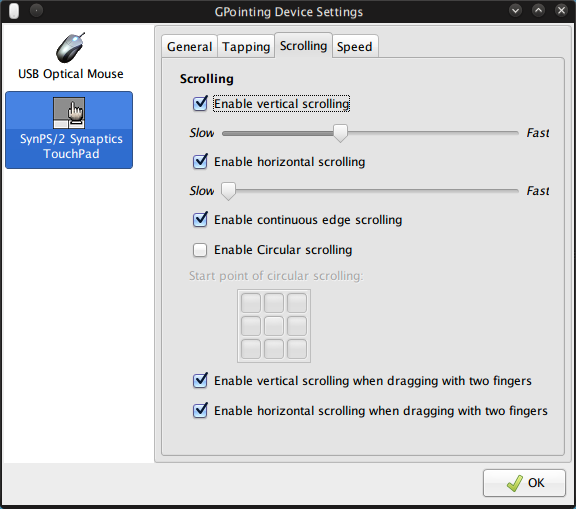576x509 pixels.
Task: Click the vertical scrolling speed slider handle
Action: (x=341, y=133)
